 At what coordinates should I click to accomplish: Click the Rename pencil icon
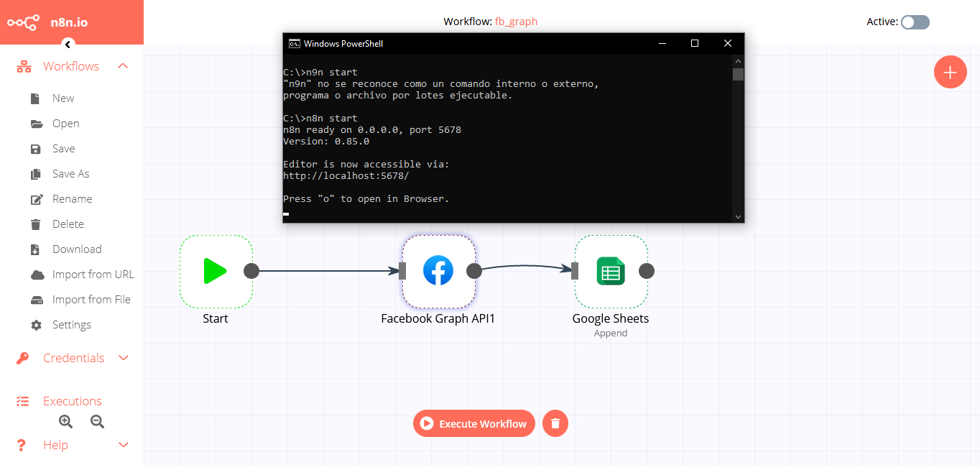[37, 199]
